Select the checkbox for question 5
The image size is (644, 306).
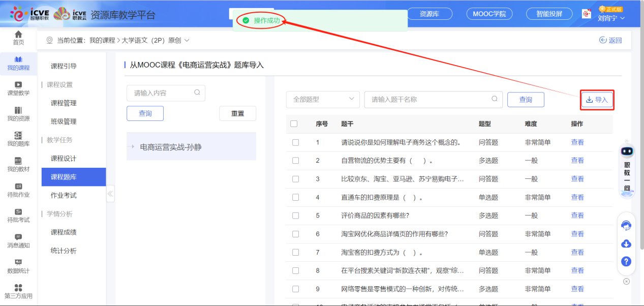click(295, 216)
